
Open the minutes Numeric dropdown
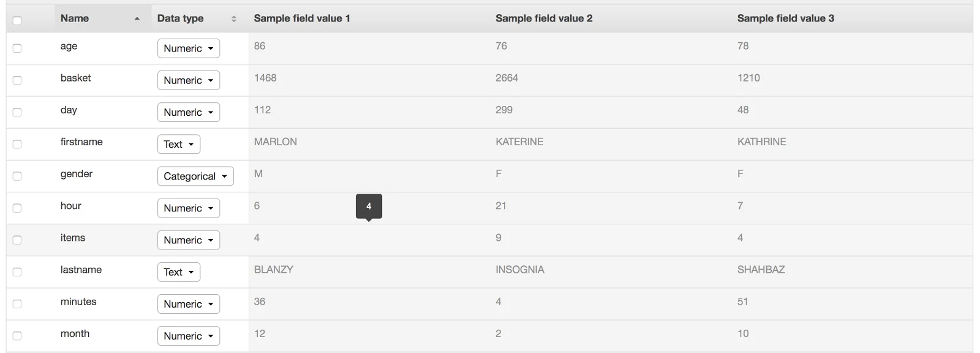click(x=189, y=304)
